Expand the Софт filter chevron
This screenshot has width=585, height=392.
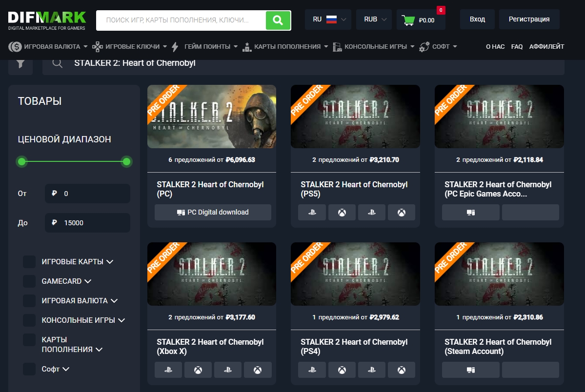[66, 369]
